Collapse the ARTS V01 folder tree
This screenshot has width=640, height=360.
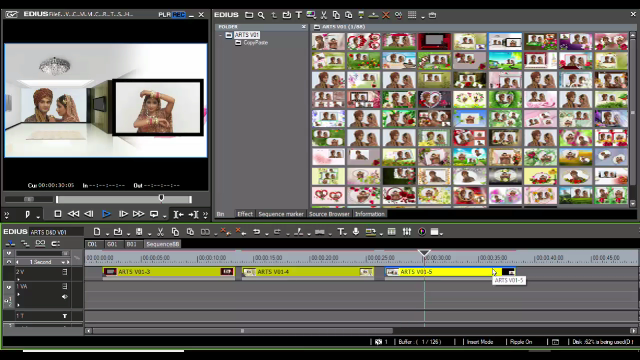tap(221, 35)
